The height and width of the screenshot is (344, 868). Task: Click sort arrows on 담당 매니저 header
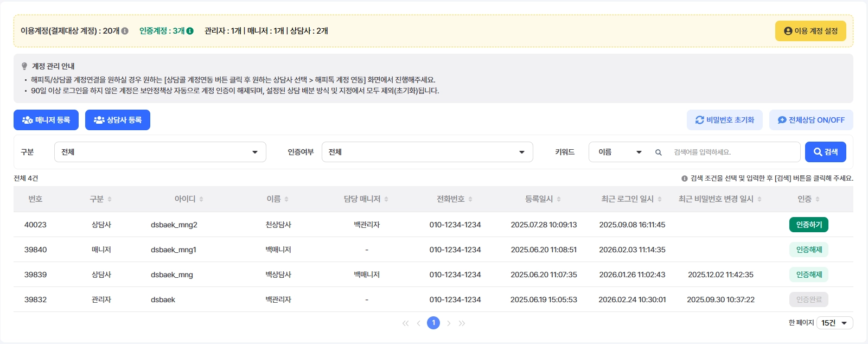[386, 199]
